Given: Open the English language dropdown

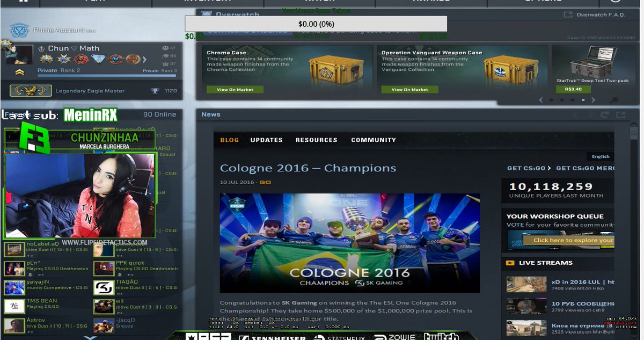Looking at the screenshot, I should click(x=601, y=156).
